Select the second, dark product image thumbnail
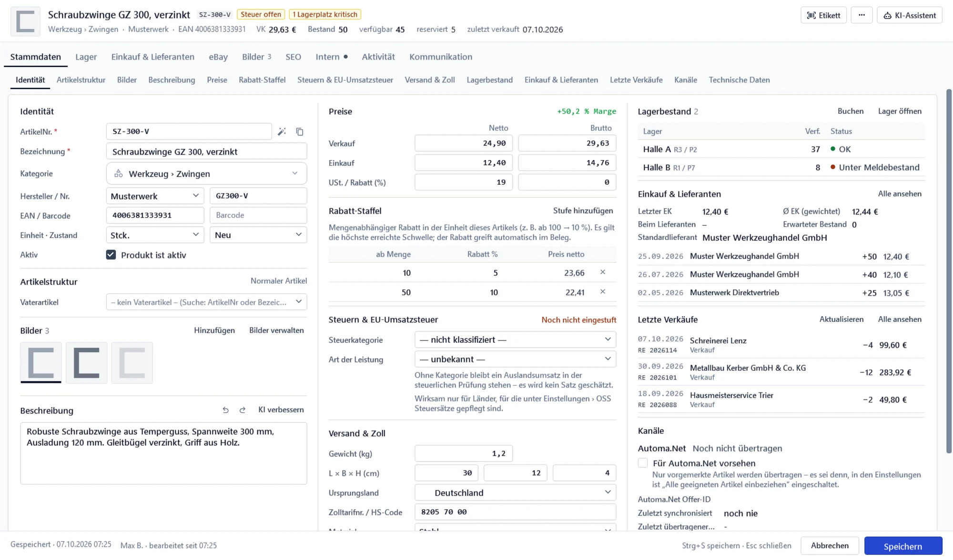Image resolution: width=953 pixels, height=560 pixels. click(87, 362)
